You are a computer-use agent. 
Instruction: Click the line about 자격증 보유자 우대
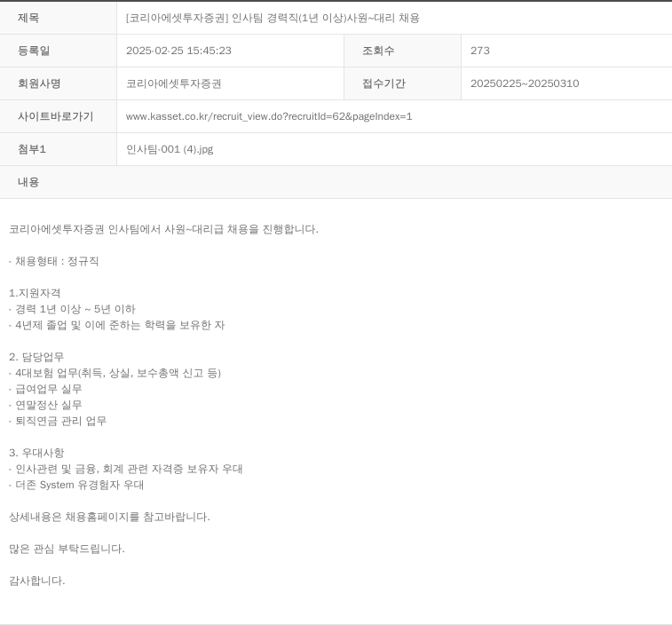click(x=125, y=469)
